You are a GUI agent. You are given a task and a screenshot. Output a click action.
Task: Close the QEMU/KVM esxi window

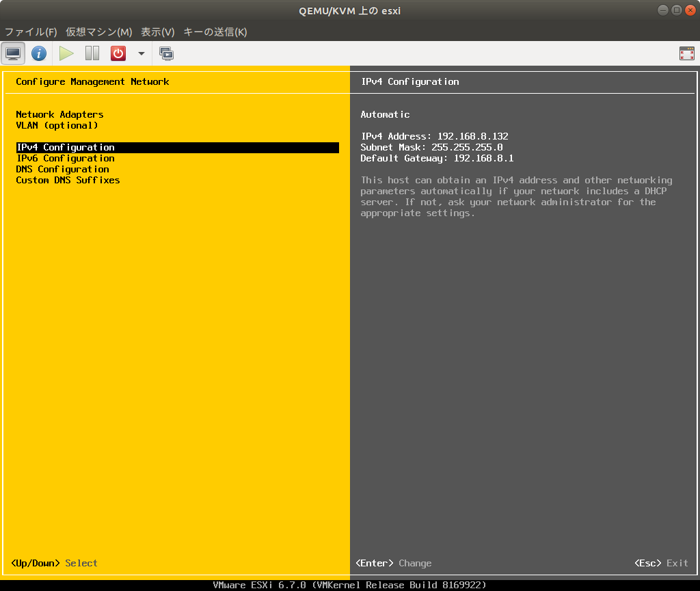click(x=690, y=10)
